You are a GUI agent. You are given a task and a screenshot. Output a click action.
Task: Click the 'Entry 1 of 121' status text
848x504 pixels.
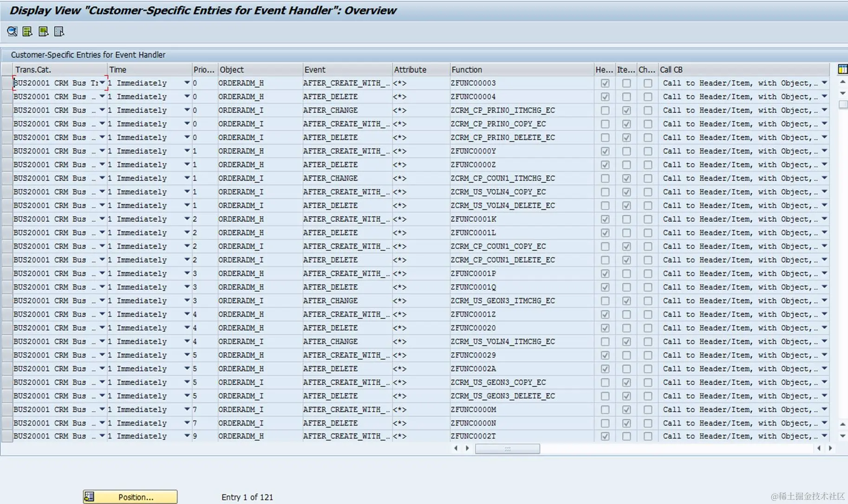point(247,497)
